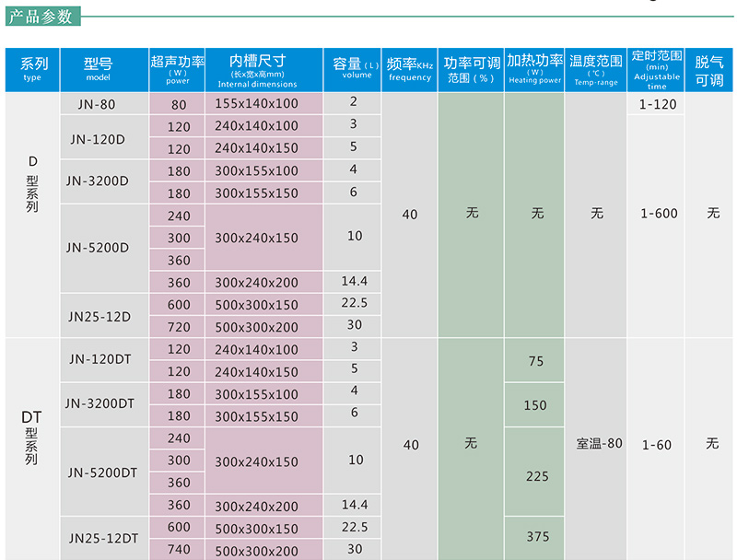Select the 加热功率 heating power header

click(534, 69)
